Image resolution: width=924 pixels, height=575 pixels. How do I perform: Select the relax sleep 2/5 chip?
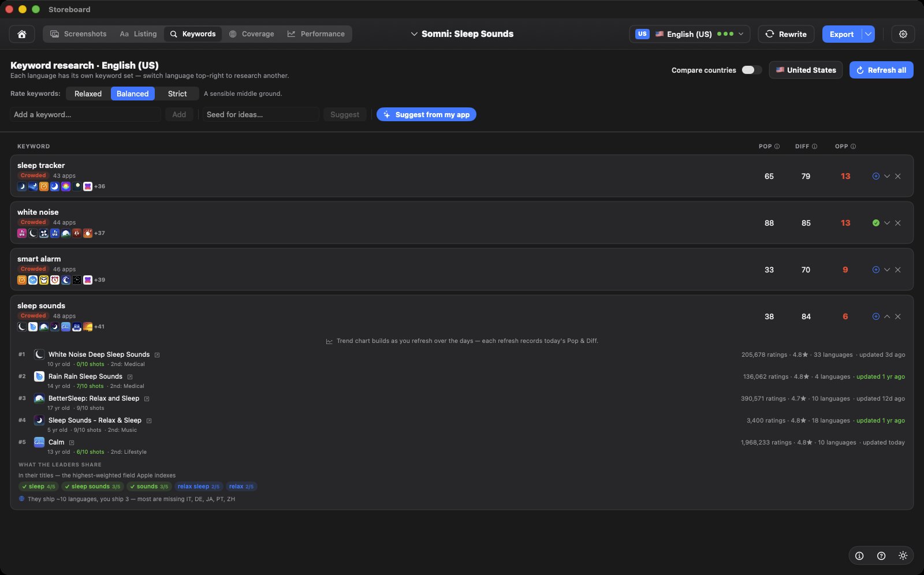[199, 487]
